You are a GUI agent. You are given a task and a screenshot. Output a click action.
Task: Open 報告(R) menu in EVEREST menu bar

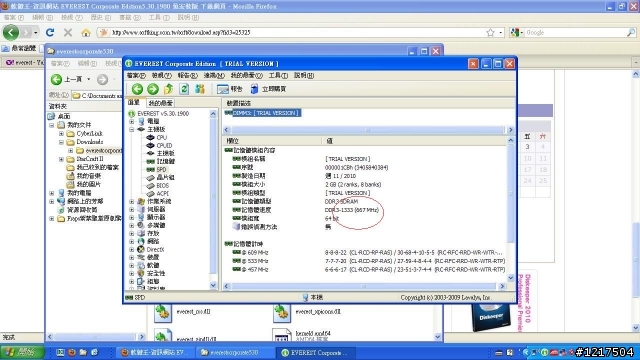click(x=187, y=76)
